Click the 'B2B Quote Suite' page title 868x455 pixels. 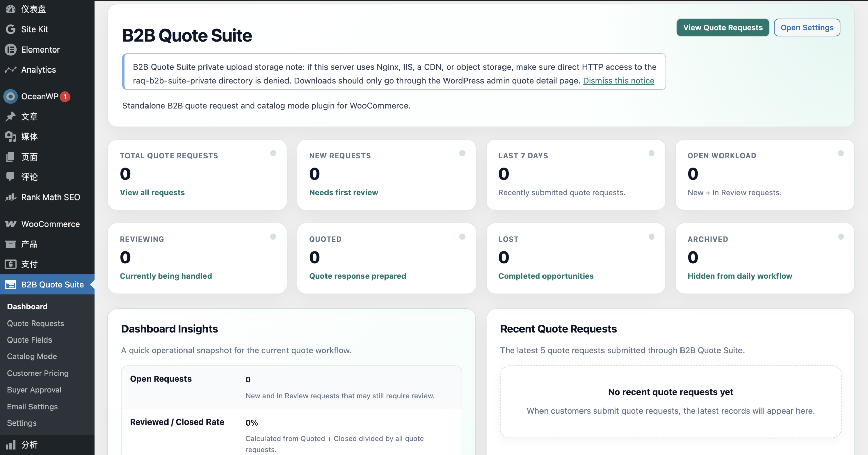tap(187, 35)
